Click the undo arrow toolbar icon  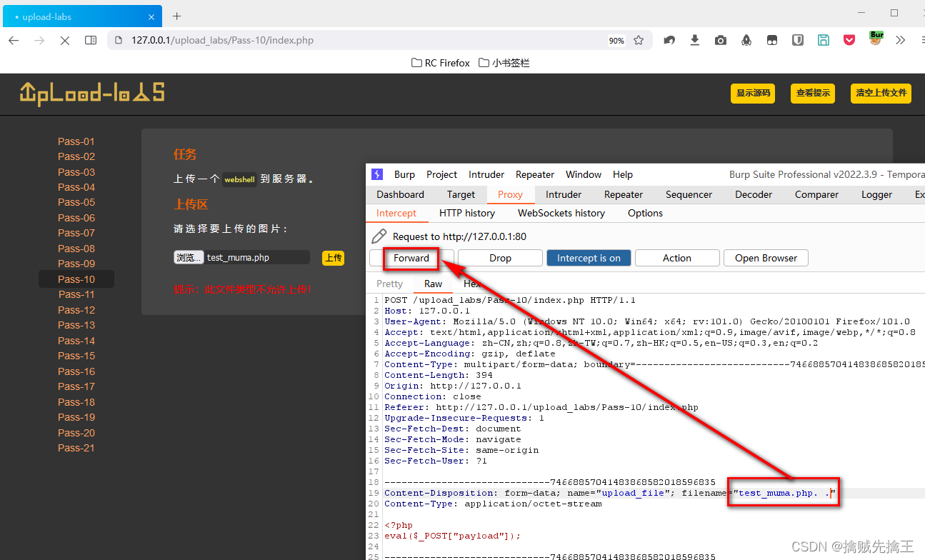tap(669, 41)
